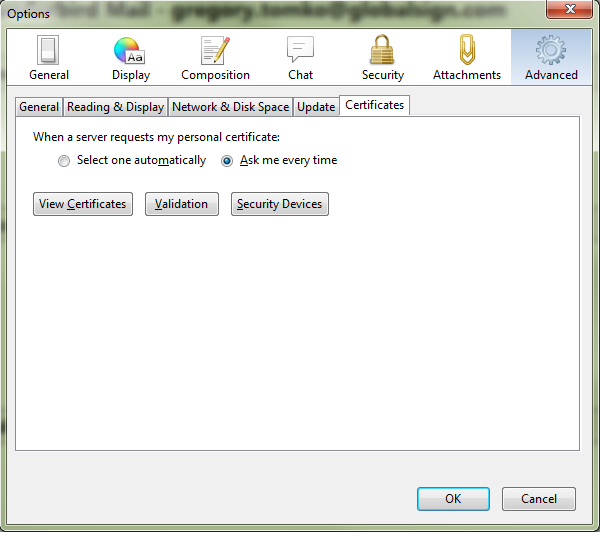Click the View Certificates button
The height and width of the screenshot is (533, 601).
click(83, 204)
